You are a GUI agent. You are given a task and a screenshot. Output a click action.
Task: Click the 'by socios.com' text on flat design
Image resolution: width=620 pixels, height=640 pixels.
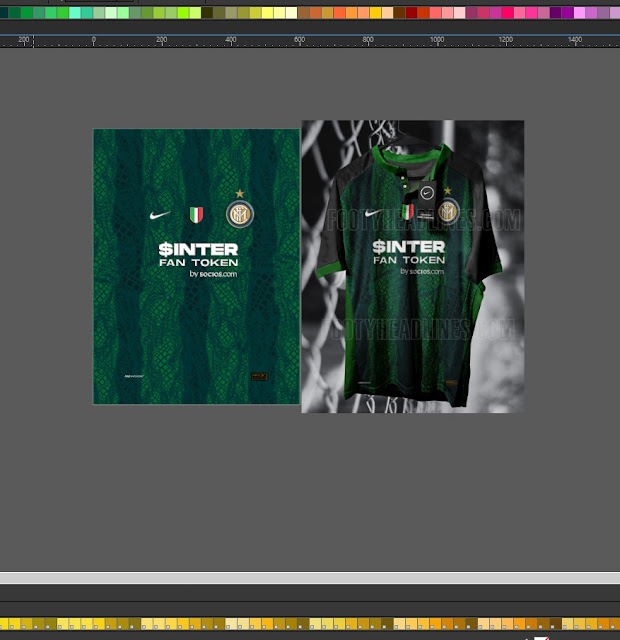[213, 273]
